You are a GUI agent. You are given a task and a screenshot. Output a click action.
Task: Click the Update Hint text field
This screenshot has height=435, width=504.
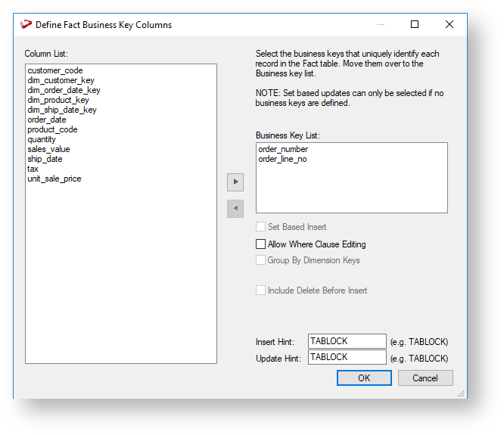(347, 357)
